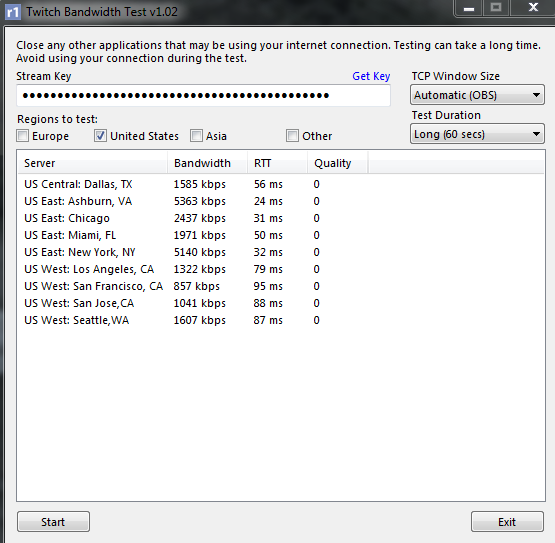555x543 pixels.
Task: Click the 88 ms RTT value
Action: 268,303
